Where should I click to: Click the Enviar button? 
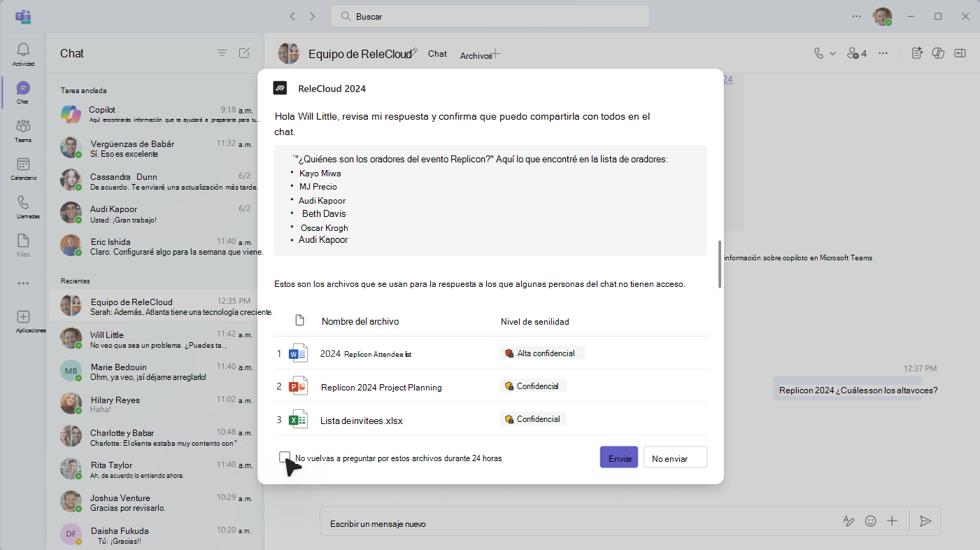619,458
